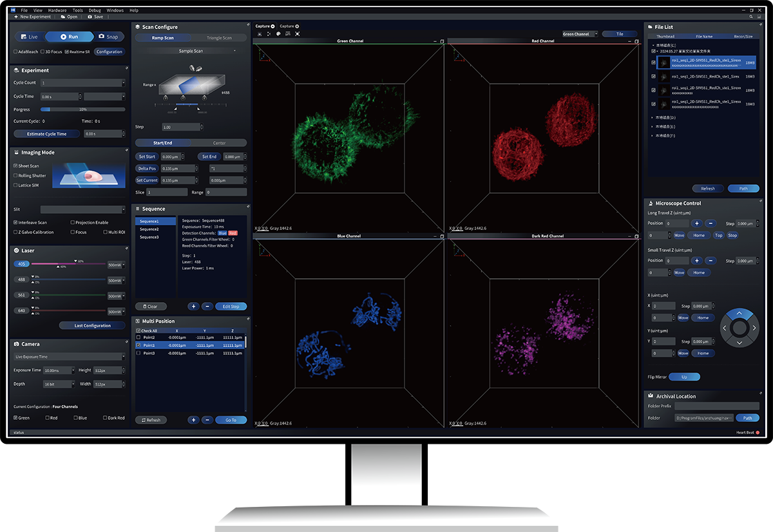This screenshot has width=773, height=532.
Task: Enable the AdaBleach checkbox
Action: point(16,52)
